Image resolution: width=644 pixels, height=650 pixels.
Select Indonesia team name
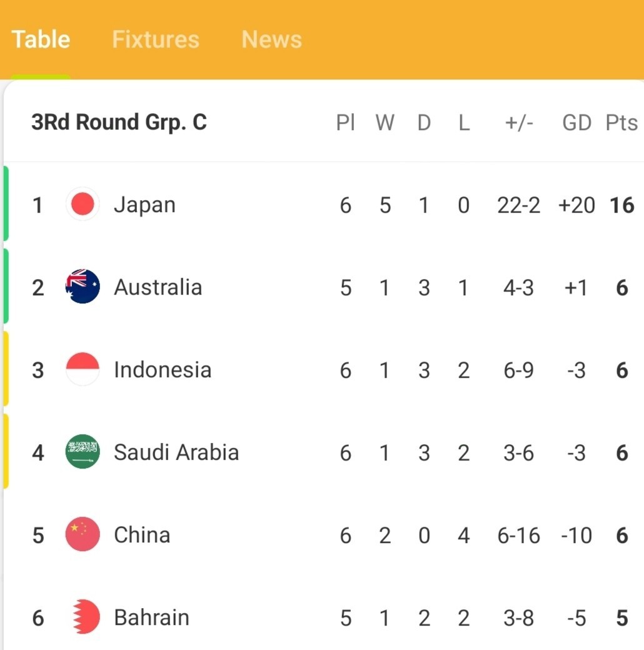pyautogui.click(x=163, y=370)
